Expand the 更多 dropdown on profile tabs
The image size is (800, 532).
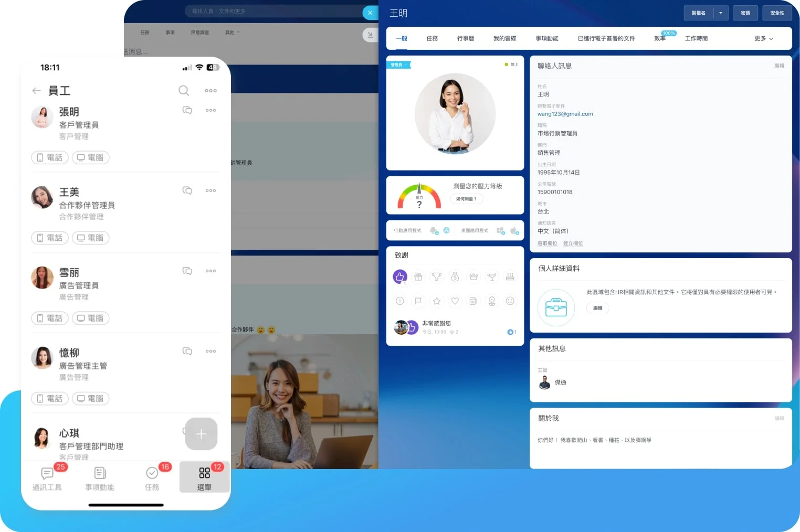762,38
